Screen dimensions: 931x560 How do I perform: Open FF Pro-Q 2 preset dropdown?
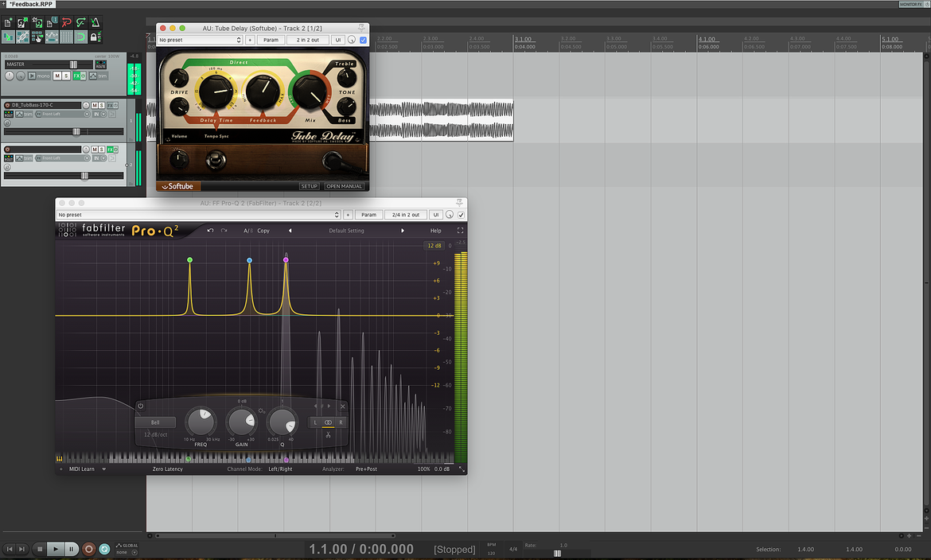(x=199, y=215)
